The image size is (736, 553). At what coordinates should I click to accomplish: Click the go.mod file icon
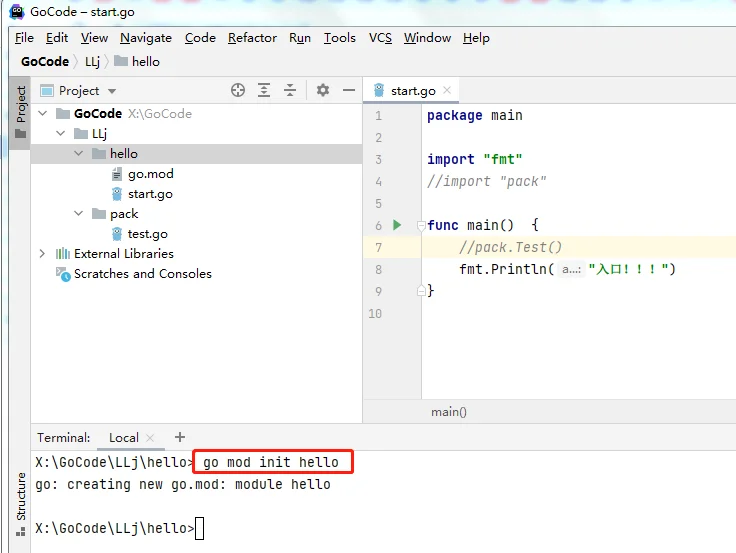(x=116, y=174)
